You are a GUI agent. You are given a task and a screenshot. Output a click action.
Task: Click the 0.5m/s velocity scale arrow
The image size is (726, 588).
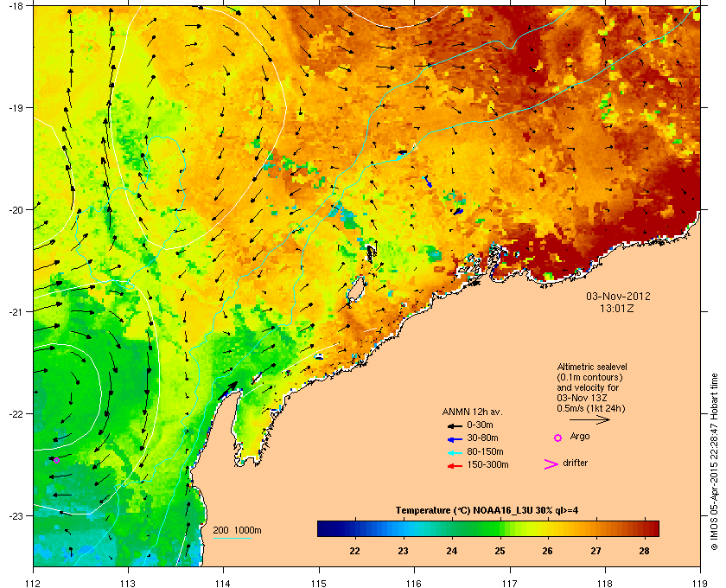point(589,419)
